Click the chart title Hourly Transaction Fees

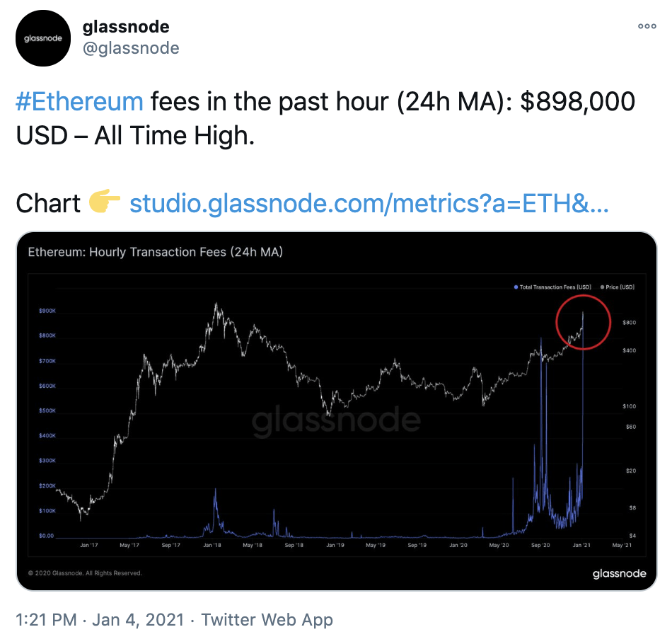coord(156,252)
